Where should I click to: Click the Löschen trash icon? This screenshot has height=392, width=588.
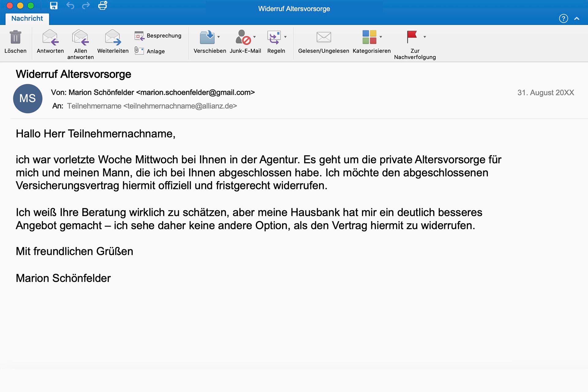coord(15,37)
